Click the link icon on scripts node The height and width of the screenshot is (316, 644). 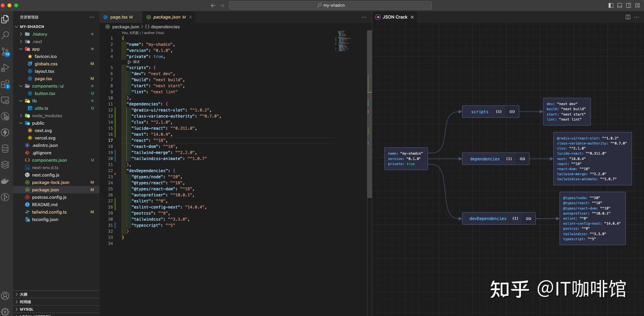[x=512, y=112]
